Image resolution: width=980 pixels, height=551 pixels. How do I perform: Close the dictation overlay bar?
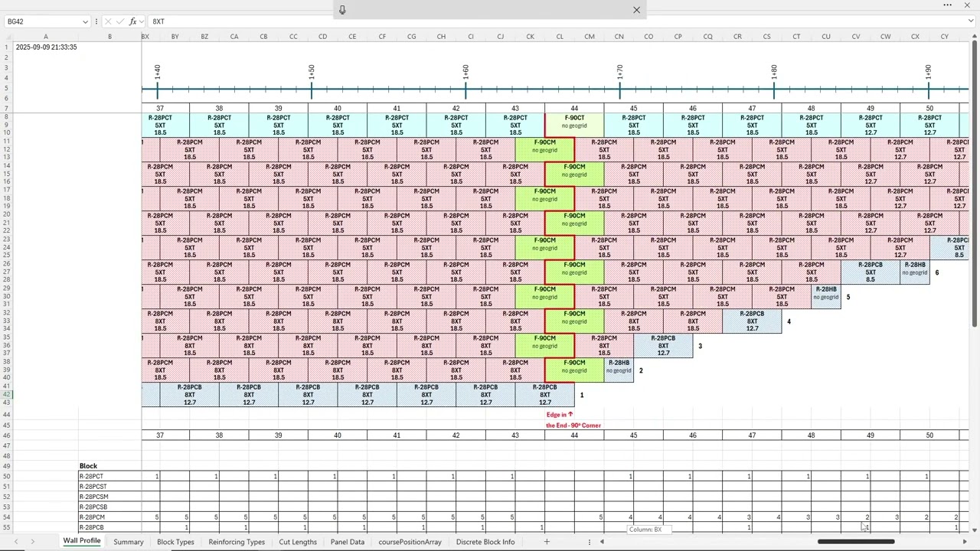(x=636, y=10)
